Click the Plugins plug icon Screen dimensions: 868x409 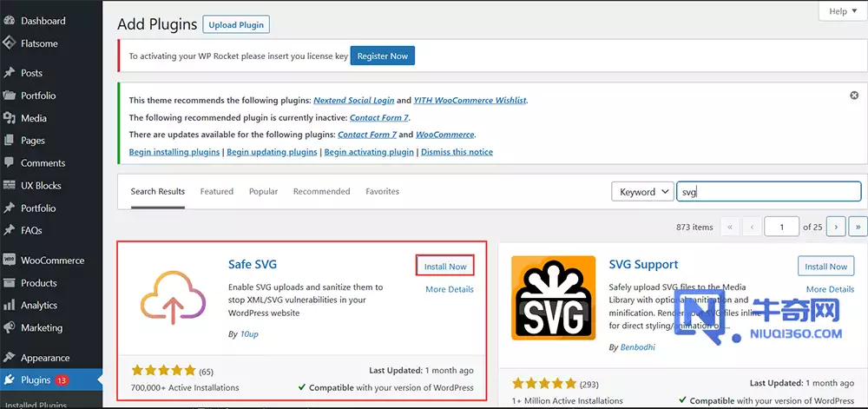click(9, 380)
